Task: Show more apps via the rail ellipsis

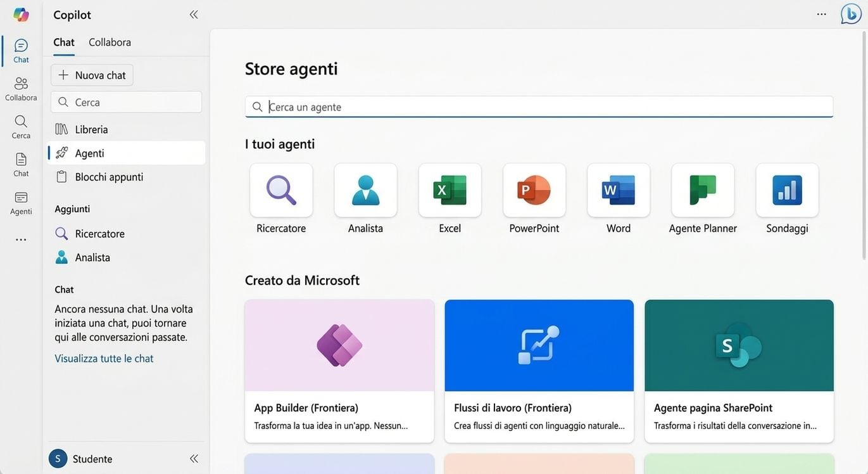Action: coord(21,240)
